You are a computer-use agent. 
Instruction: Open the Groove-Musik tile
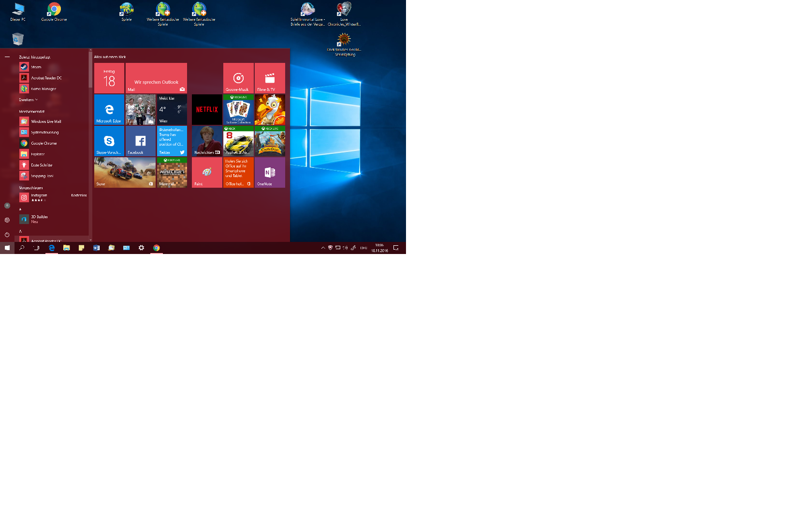(x=238, y=78)
